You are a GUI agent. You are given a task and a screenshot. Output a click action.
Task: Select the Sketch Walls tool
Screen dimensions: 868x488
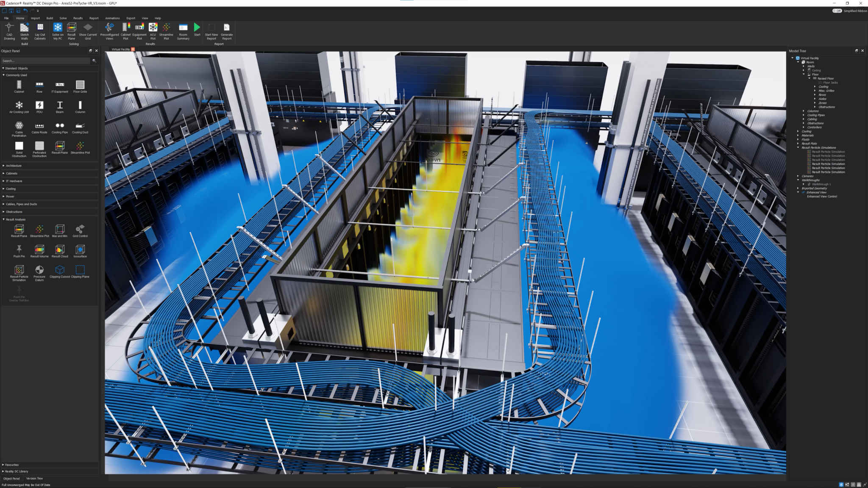pyautogui.click(x=25, y=31)
